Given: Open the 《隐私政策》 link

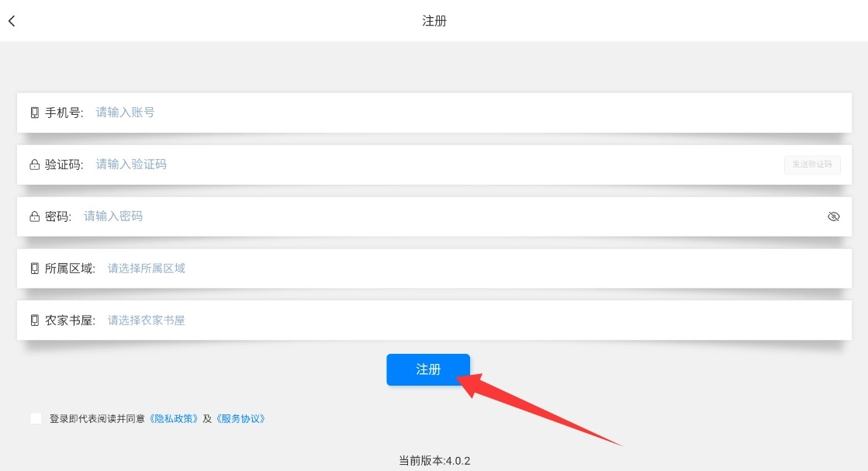Looking at the screenshot, I should (x=174, y=419).
